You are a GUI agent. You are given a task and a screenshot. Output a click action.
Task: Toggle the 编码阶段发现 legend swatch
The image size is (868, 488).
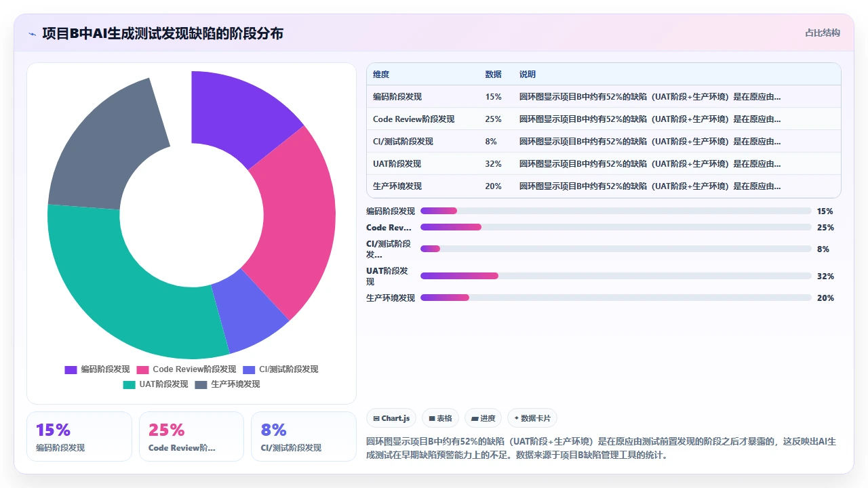coord(71,369)
